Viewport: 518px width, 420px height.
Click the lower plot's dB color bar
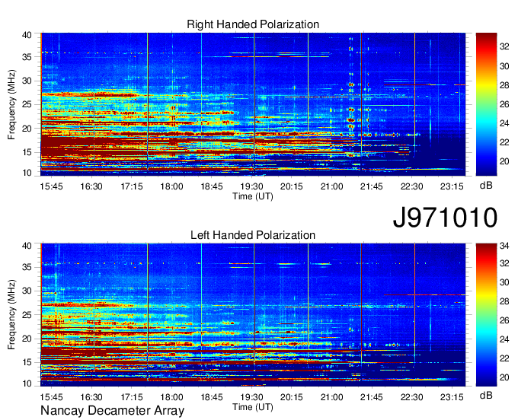486,315
